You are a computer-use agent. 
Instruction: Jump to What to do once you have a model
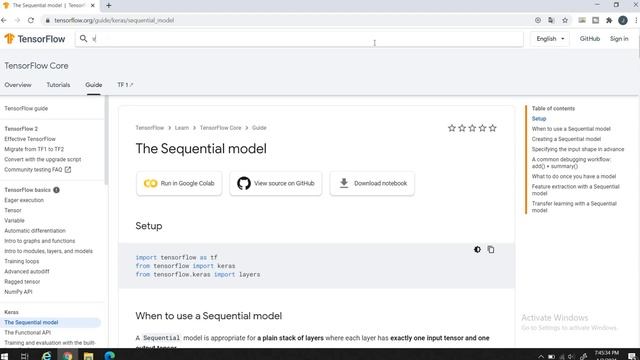573,176
